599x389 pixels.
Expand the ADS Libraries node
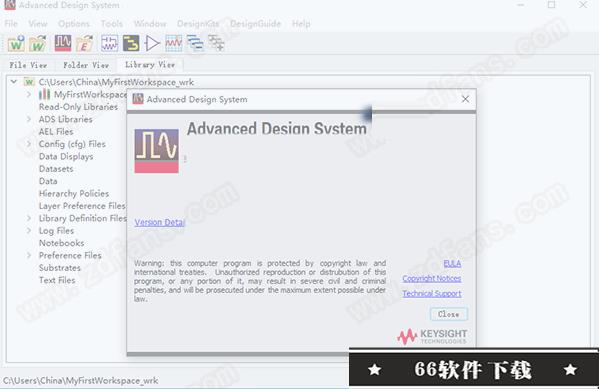(29, 119)
